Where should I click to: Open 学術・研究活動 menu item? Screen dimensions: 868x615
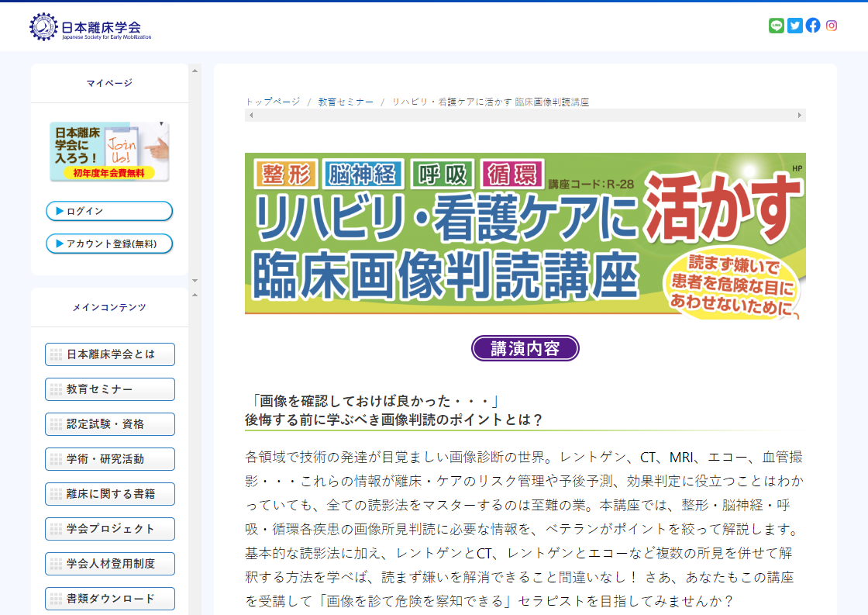(x=110, y=459)
